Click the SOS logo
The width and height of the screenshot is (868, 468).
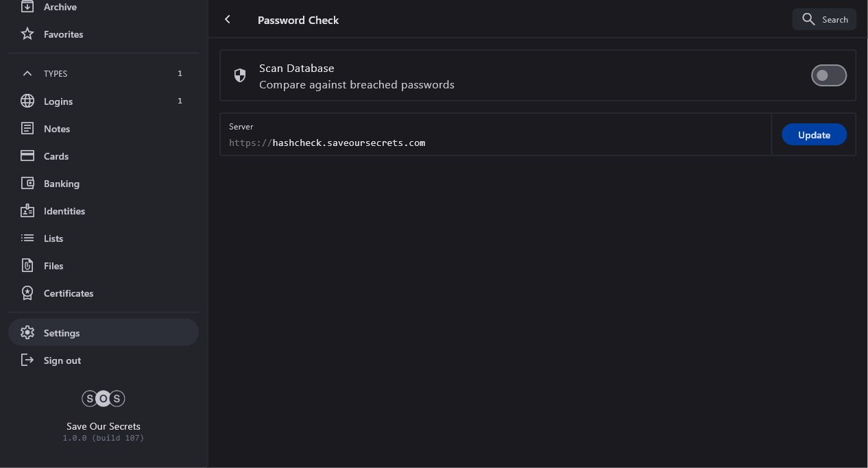tap(104, 398)
